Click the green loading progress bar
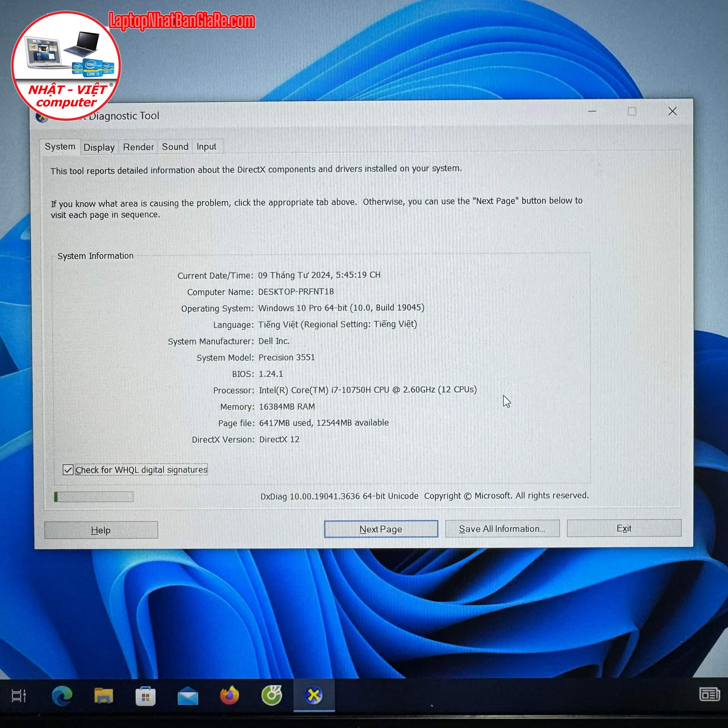 point(94,497)
